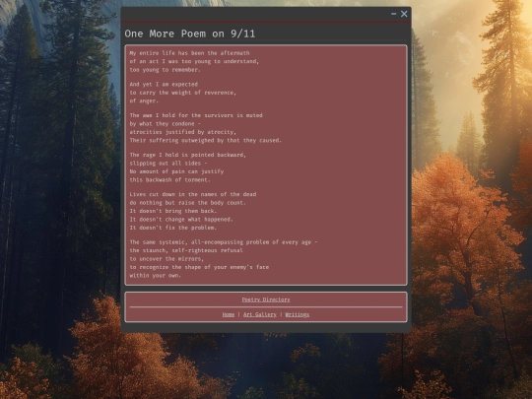
Task: Open the Art Gallery link
Action: pos(260,314)
